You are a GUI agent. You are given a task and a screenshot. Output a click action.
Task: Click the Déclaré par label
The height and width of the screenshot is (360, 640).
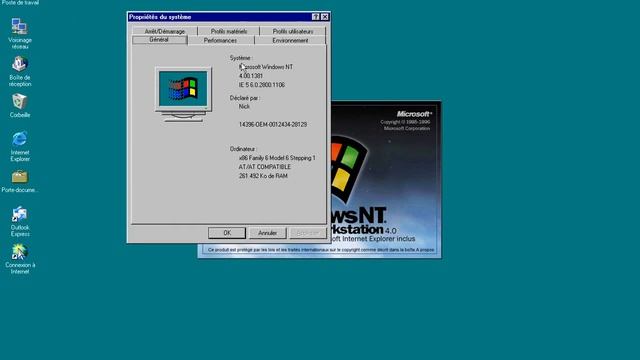tap(244, 98)
